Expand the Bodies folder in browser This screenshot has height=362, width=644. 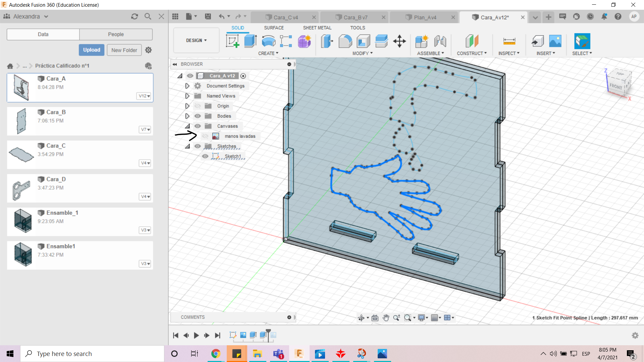coord(186,116)
